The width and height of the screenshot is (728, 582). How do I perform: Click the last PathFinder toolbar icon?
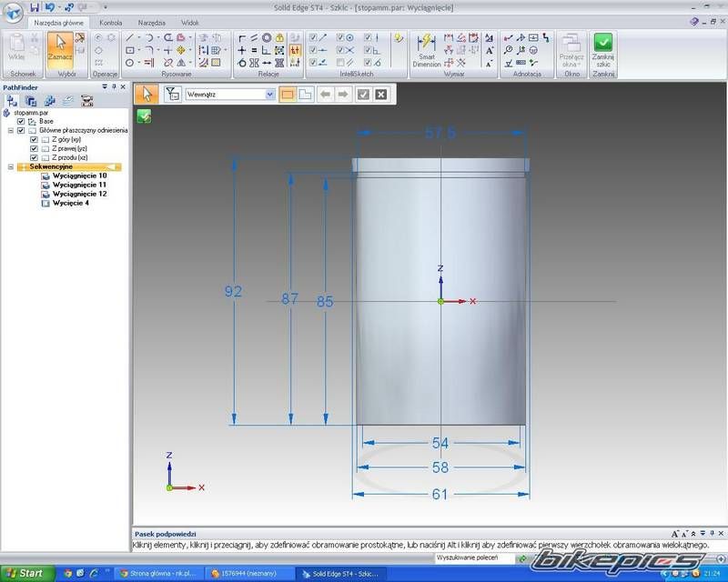coord(86,101)
